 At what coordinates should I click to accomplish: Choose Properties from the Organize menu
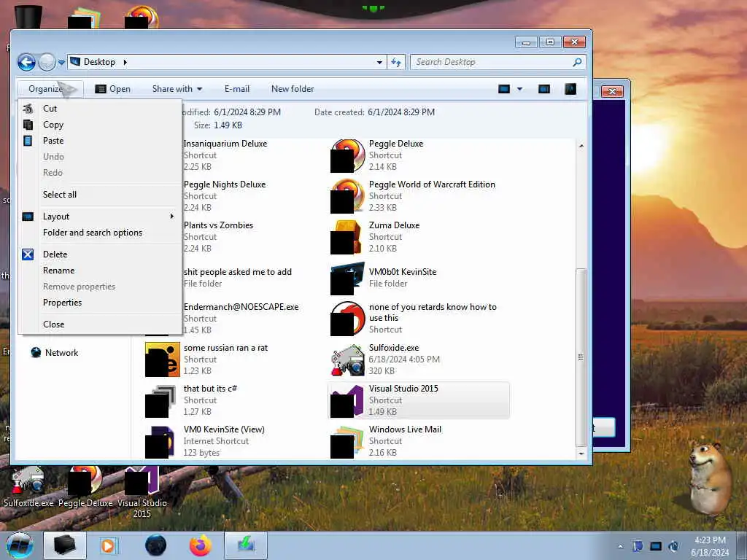(x=100, y=303)
